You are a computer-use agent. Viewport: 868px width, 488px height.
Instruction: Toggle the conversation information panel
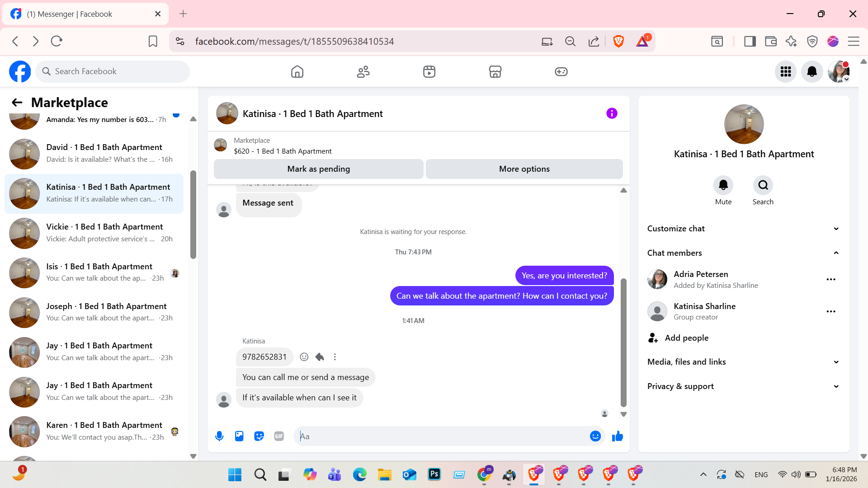point(612,113)
